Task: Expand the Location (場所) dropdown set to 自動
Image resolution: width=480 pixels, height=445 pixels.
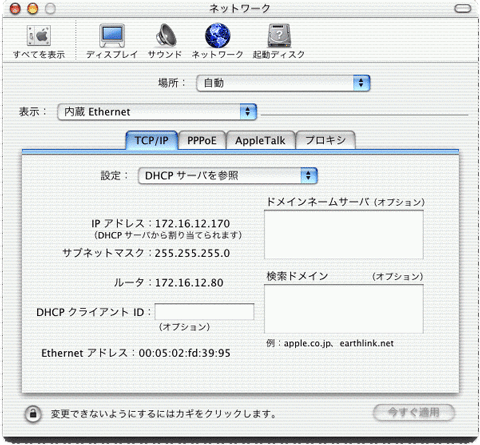Action: point(283,83)
